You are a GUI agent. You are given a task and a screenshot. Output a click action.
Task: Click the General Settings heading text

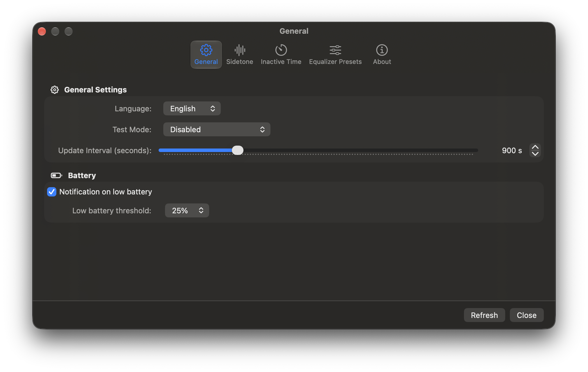coord(95,90)
